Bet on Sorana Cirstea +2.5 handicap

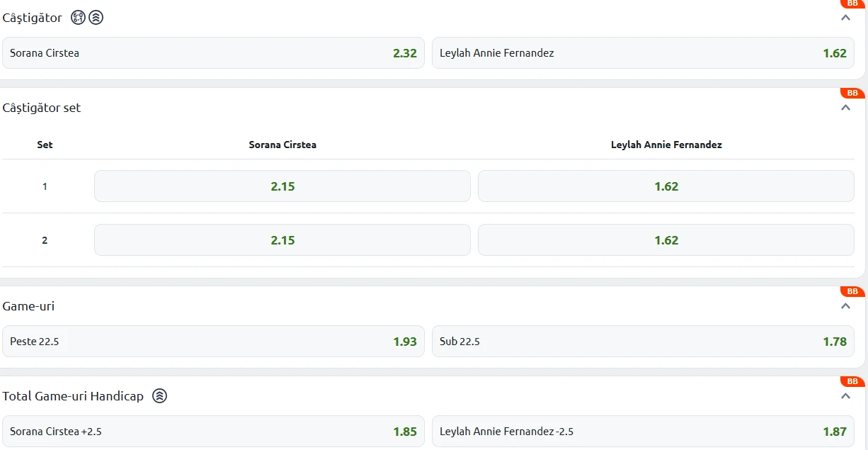[213, 432]
